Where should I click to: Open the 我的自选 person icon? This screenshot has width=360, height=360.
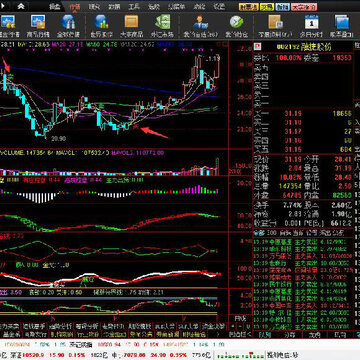coord(200,22)
